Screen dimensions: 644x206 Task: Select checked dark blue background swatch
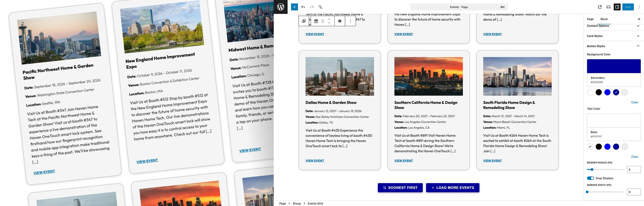616,92
